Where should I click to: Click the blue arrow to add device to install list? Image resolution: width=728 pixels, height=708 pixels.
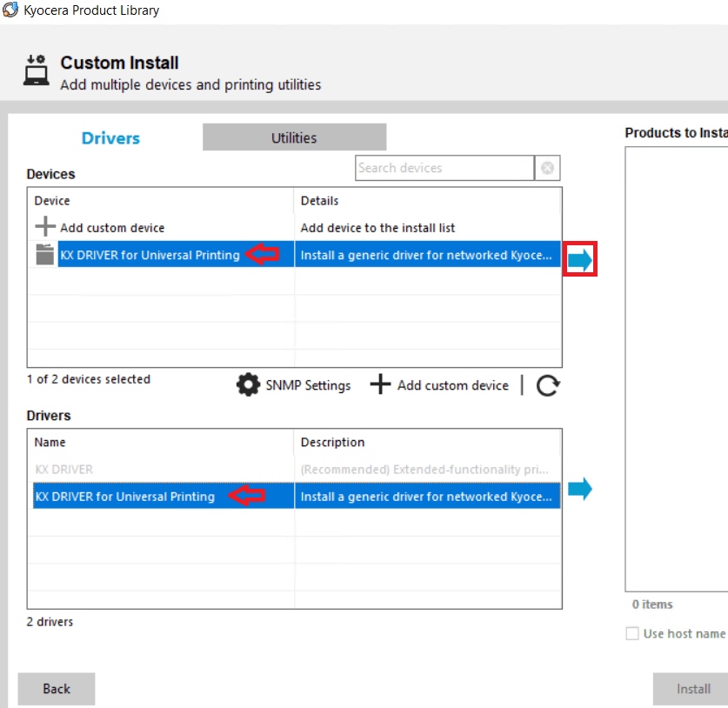point(580,259)
